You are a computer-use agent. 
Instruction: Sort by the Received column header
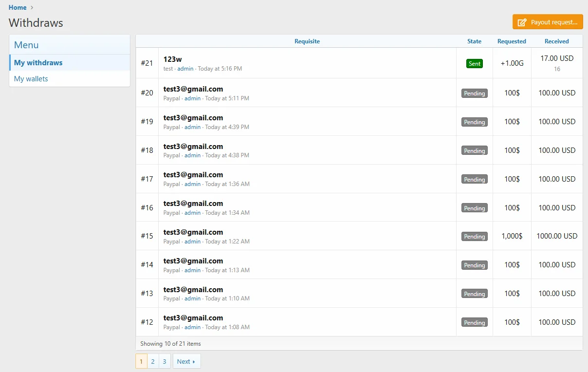click(556, 41)
